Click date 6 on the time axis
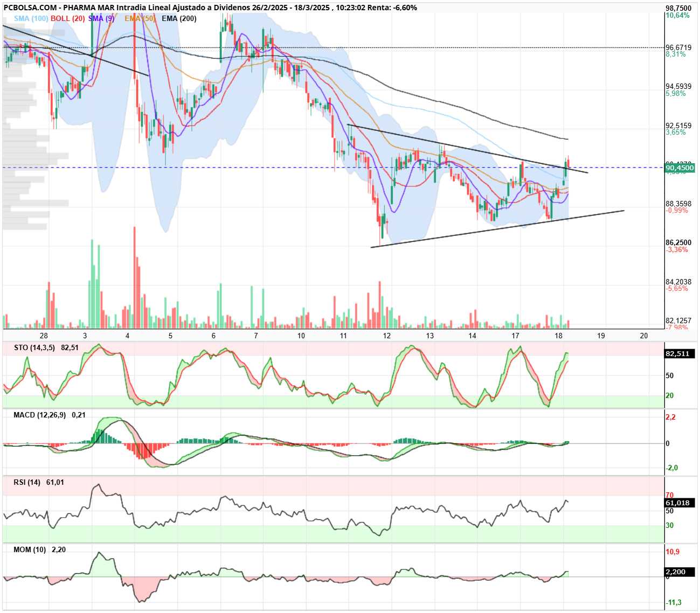 point(213,336)
